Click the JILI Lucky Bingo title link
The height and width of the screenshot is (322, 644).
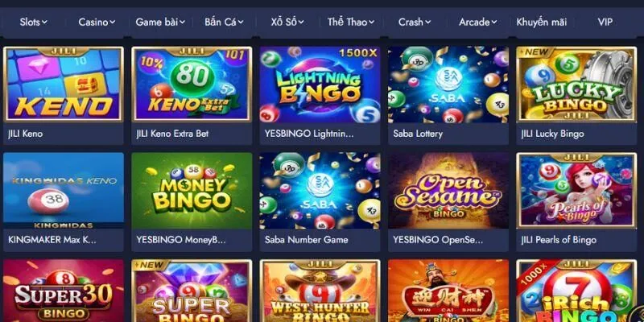(x=552, y=134)
